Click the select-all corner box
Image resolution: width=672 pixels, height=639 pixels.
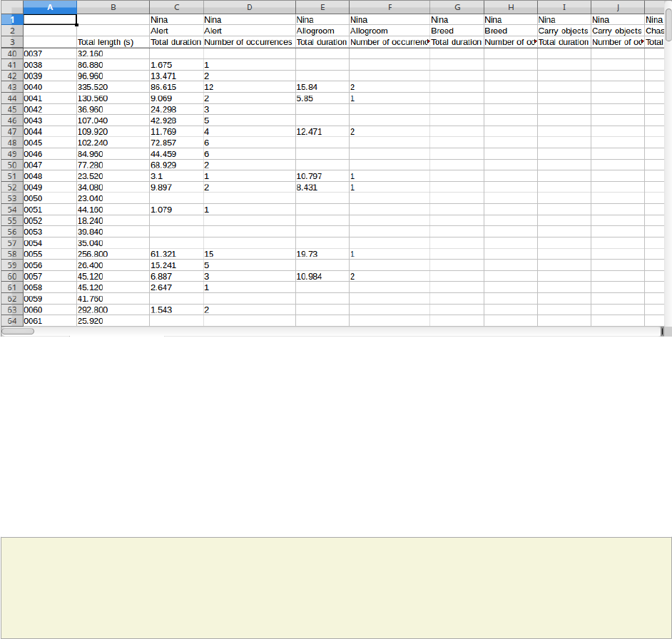[x=12, y=7]
